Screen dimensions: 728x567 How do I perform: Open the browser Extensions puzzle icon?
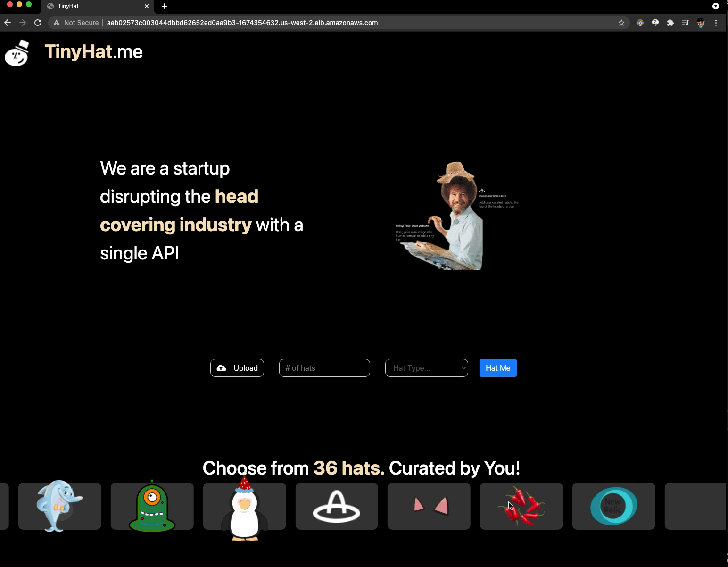pos(670,23)
